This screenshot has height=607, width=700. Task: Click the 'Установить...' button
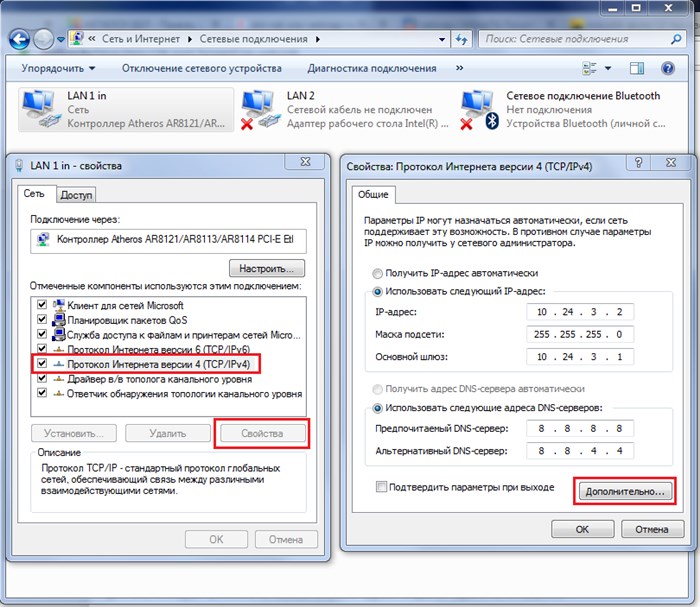pyautogui.click(x=74, y=433)
